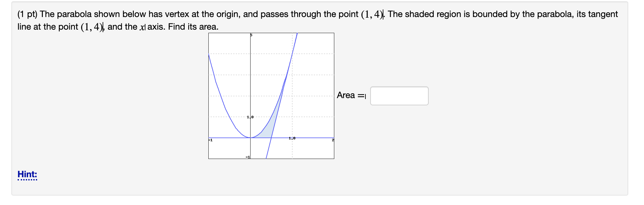
Task: Click the Area = text label
Action: pos(350,95)
